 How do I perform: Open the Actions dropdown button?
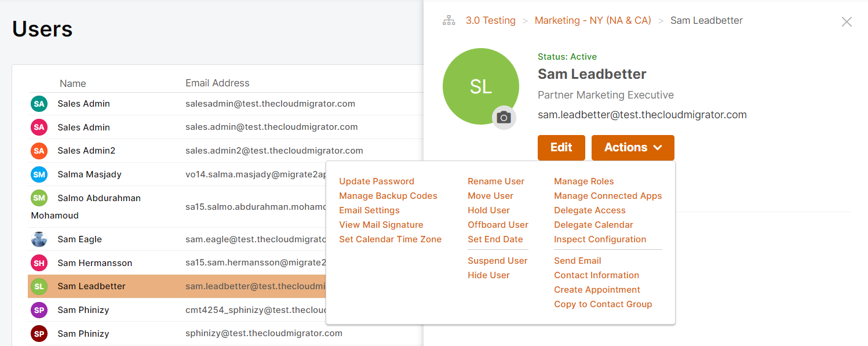click(x=633, y=147)
